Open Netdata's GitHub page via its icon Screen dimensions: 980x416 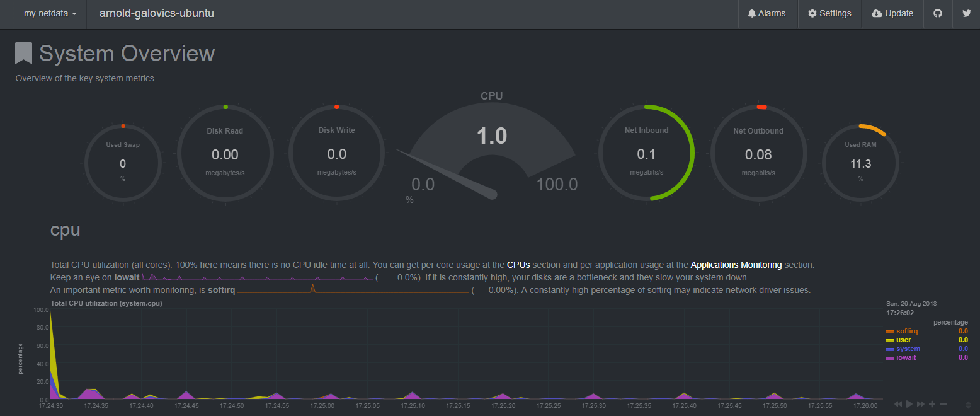point(938,13)
